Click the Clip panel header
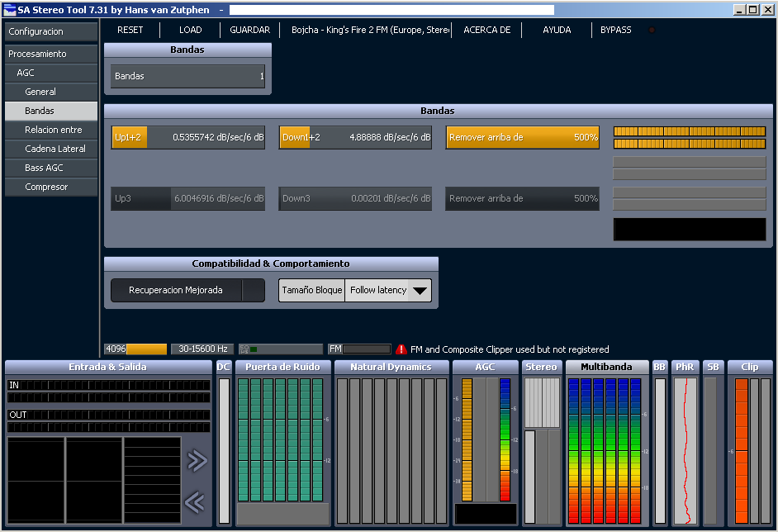 pyautogui.click(x=750, y=367)
